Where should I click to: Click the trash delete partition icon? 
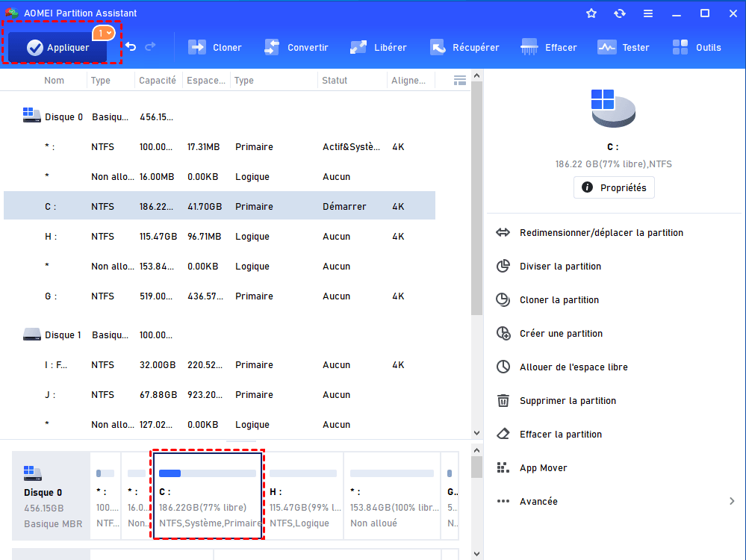click(503, 401)
